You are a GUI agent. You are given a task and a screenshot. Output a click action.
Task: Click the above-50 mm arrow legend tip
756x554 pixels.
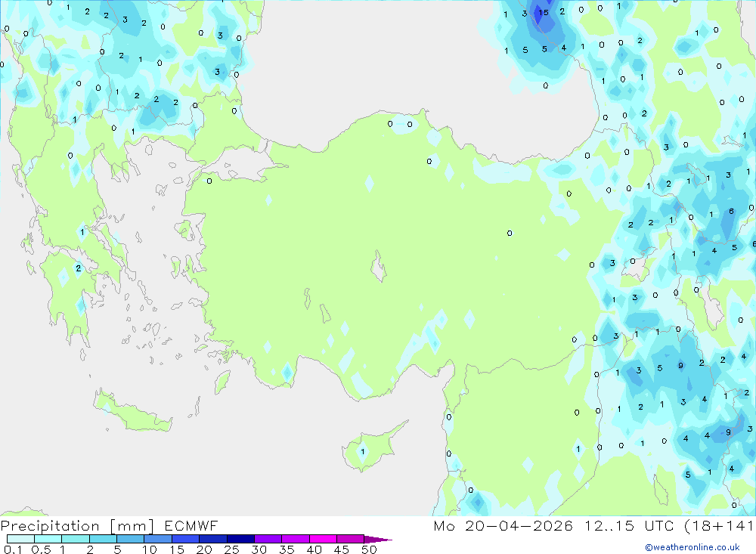[x=378, y=539]
